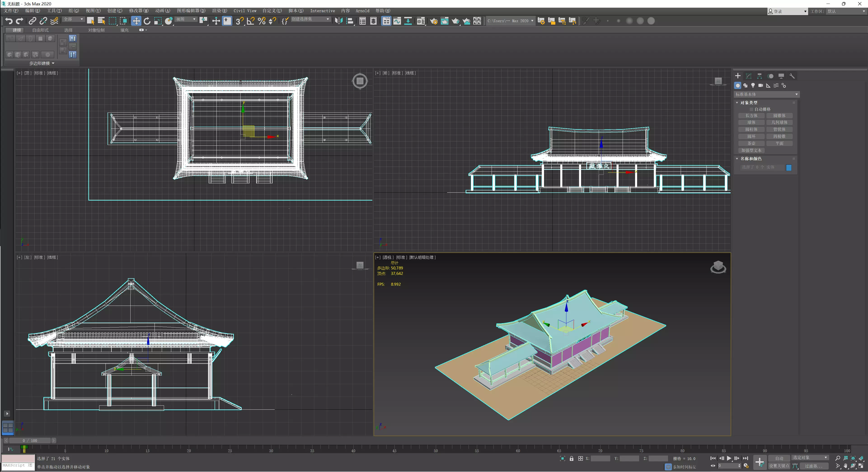The width and height of the screenshot is (868, 472).
Task: Click the 登录 sign-in dropdown
Action: pyautogui.click(x=788, y=12)
